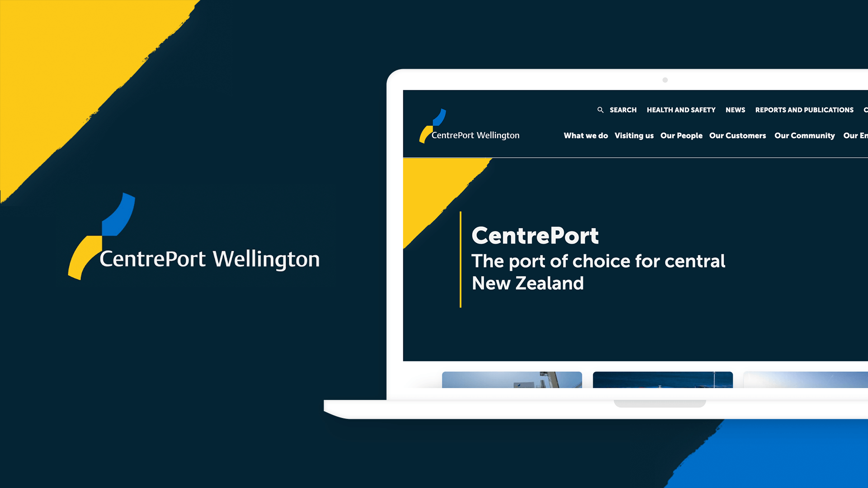868x488 pixels.
Task: Click the search magnifying glass icon
Action: [x=600, y=110]
